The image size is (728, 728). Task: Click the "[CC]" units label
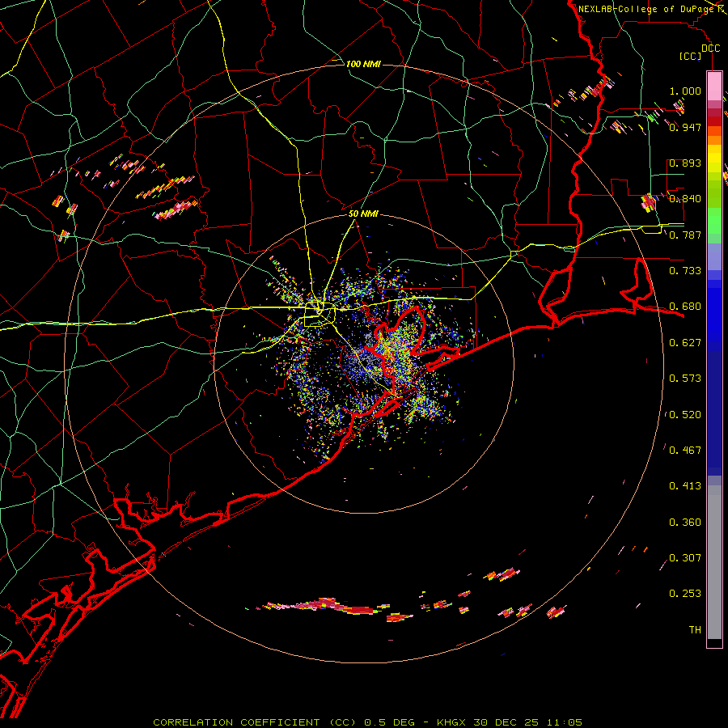[x=691, y=56]
